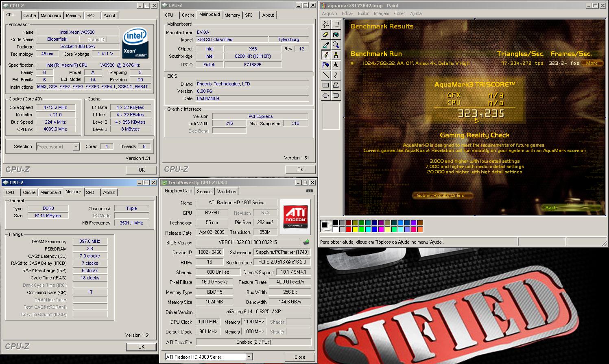The height and width of the screenshot is (364, 609).
Task: Click the BIOS save chip icon in GPU-Z
Action: pyautogui.click(x=306, y=242)
